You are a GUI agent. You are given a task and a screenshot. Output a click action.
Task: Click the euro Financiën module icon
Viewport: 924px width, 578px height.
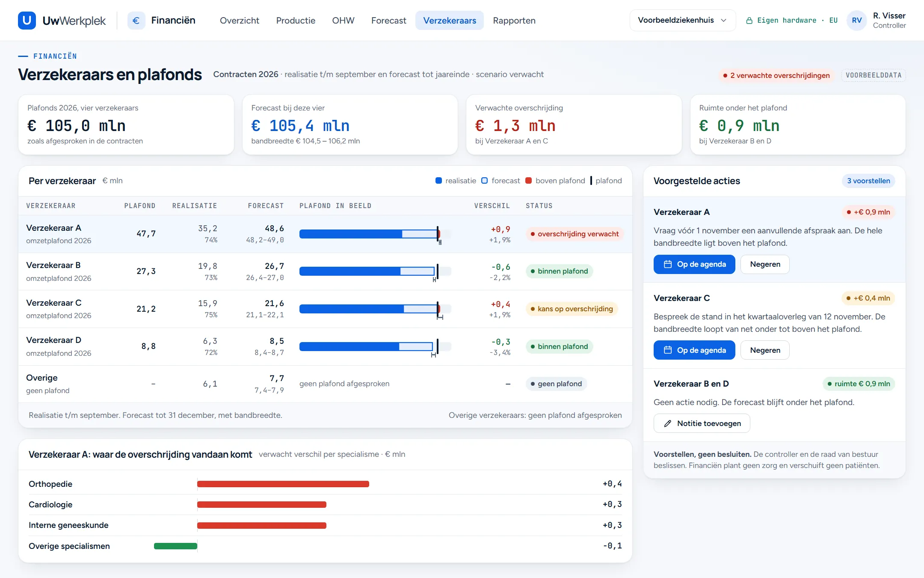(x=136, y=20)
